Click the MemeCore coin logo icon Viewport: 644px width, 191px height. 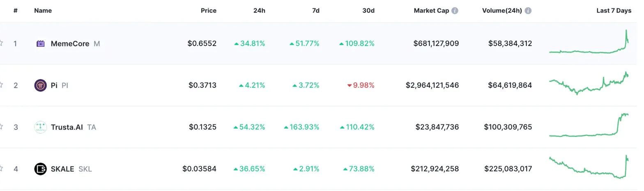click(40, 43)
